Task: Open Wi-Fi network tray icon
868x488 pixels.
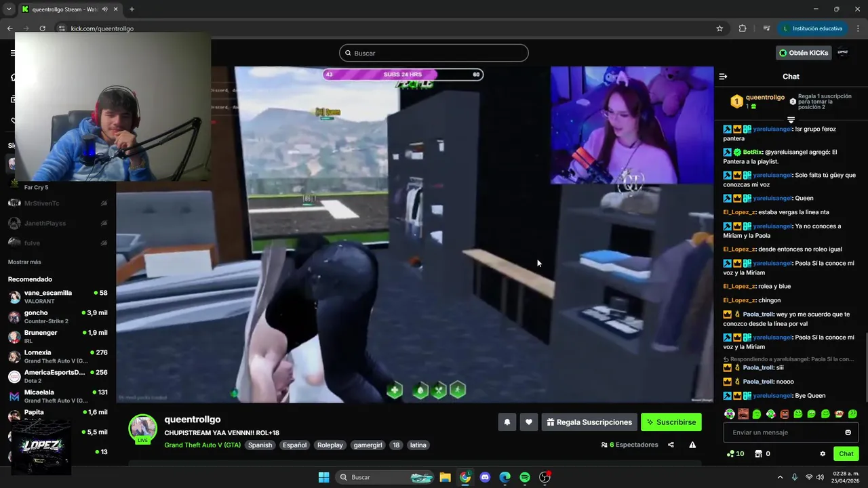Action: tap(809, 477)
